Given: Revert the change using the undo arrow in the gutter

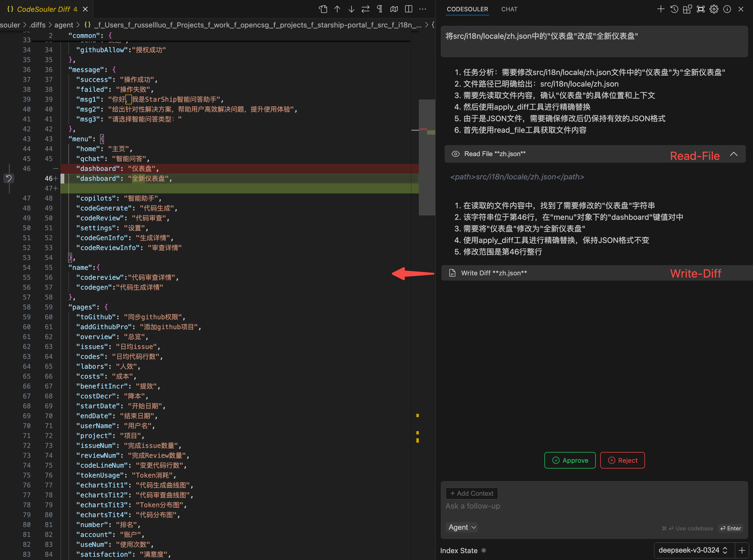Looking at the screenshot, I should [9, 178].
